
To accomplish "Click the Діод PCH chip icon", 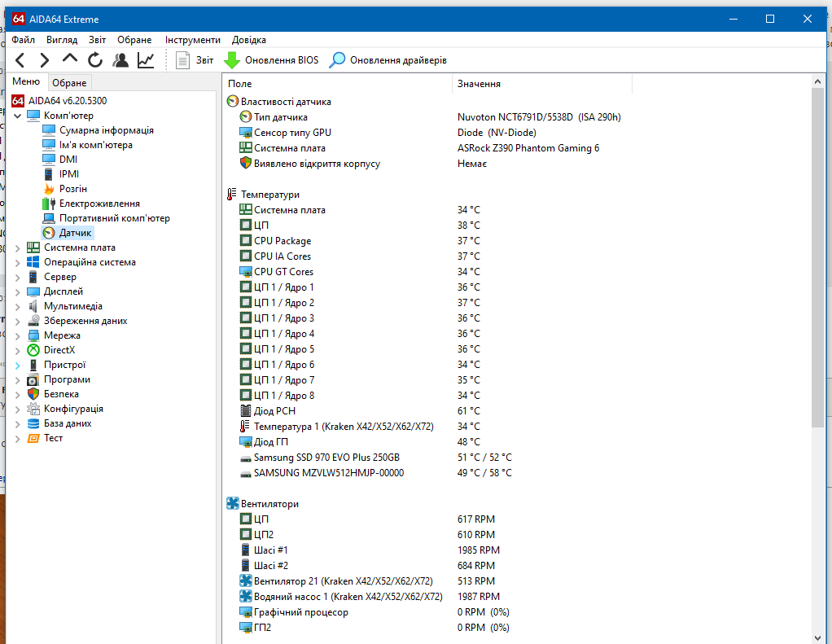I will pos(246,410).
